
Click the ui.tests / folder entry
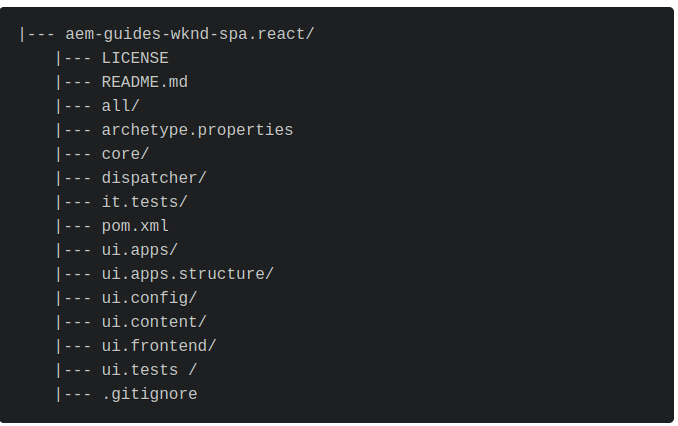click(x=149, y=370)
